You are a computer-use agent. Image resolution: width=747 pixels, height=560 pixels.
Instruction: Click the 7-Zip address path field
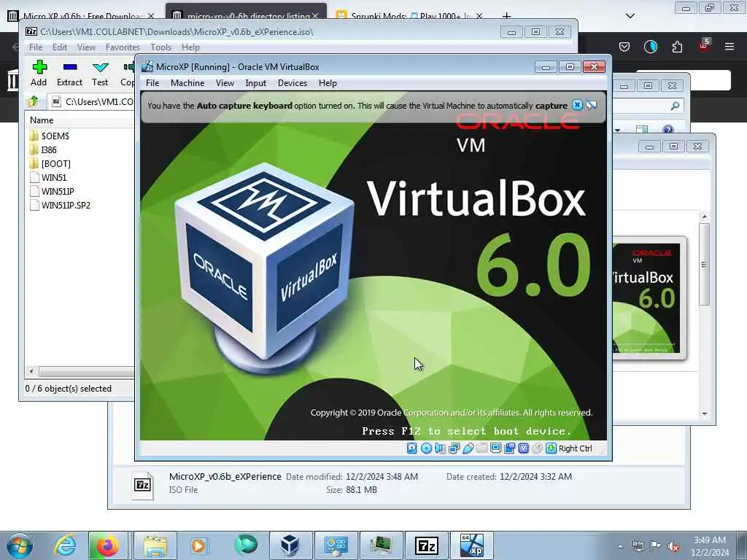click(94, 101)
